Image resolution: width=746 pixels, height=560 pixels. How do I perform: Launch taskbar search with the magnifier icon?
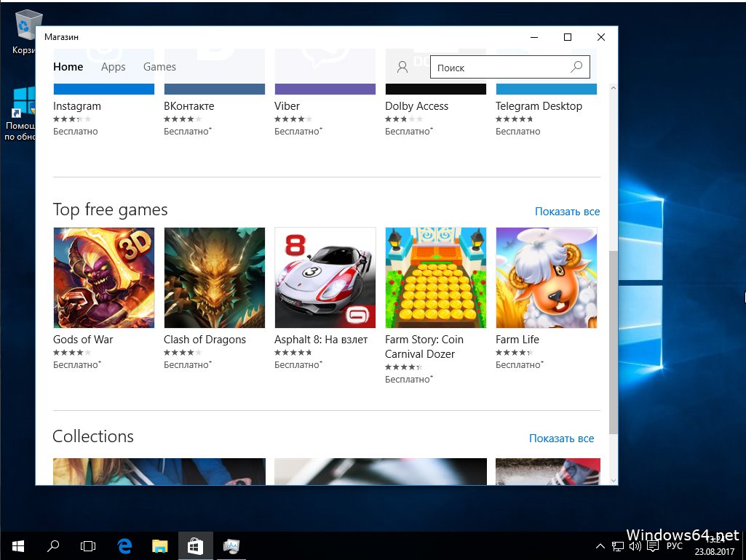53,546
